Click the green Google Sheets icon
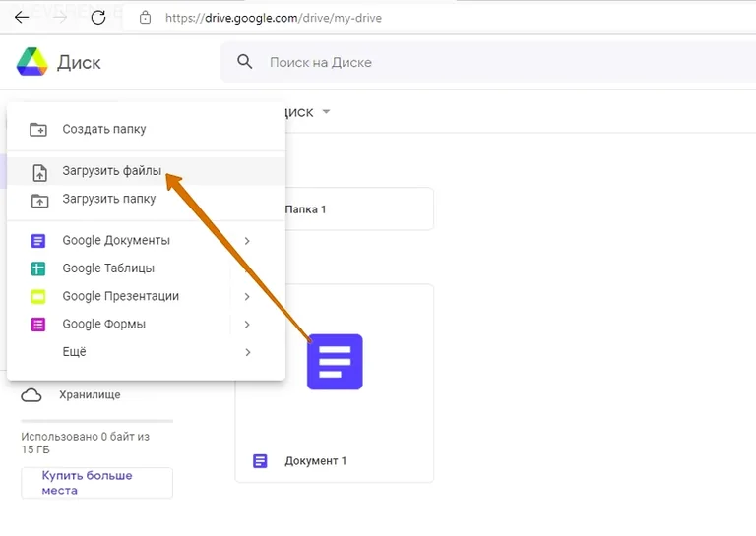Screen dimensions: 756x536 click(x=38, y=268)
